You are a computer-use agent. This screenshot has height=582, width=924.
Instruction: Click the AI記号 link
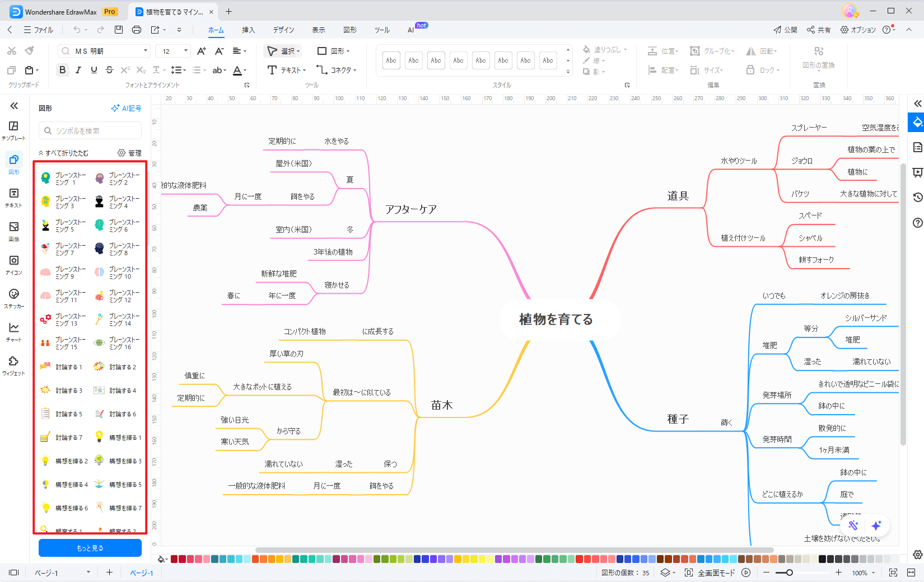tap(127, 108)
